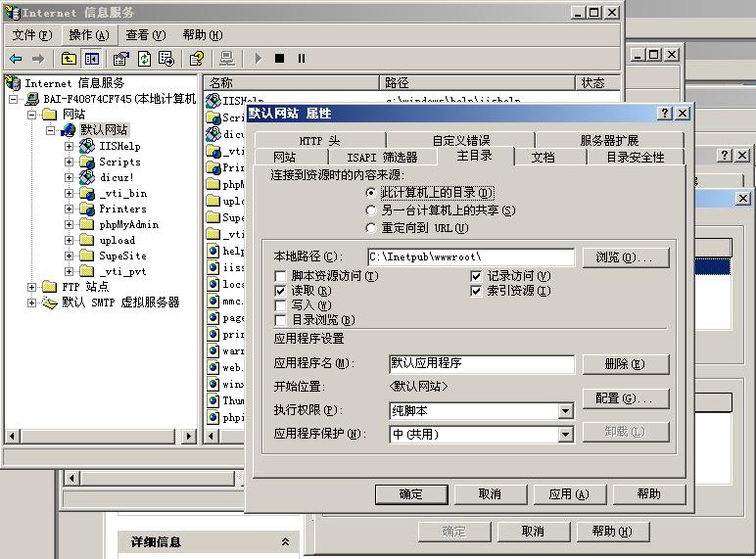
Task: Start the item with the play icon
Action: point(258,59)
